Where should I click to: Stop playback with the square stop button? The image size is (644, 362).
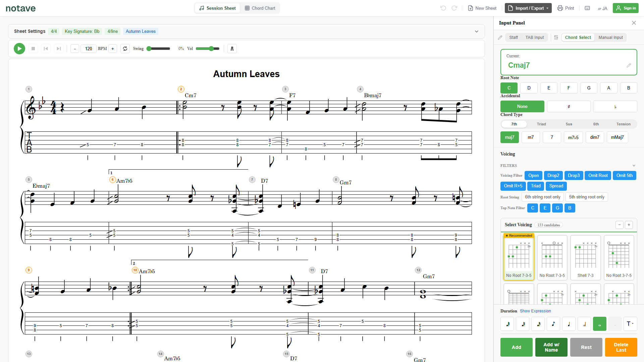pyautogui.click(x=33, y=49)
